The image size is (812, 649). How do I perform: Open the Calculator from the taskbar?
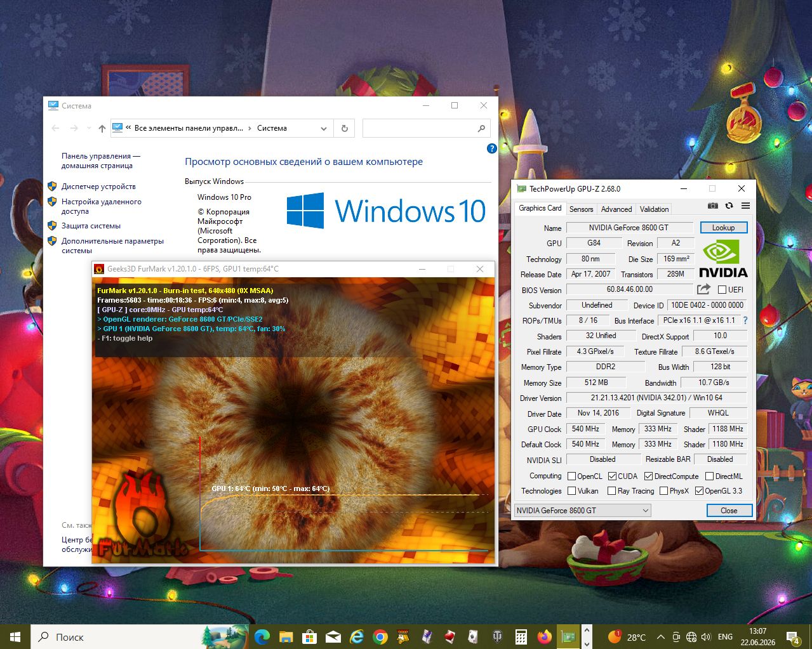coord(521,636)
